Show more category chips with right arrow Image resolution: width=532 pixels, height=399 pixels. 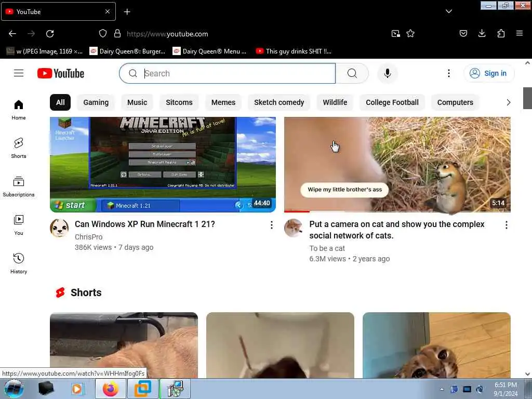pos(508,102)
